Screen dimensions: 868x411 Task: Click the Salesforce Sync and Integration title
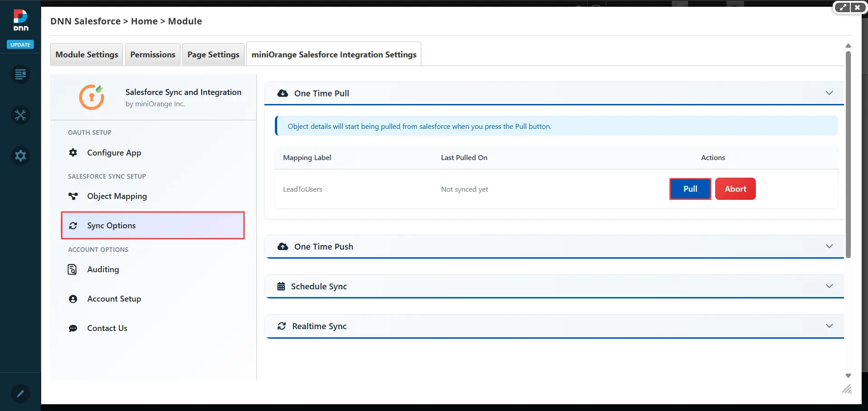pos(183,92)
